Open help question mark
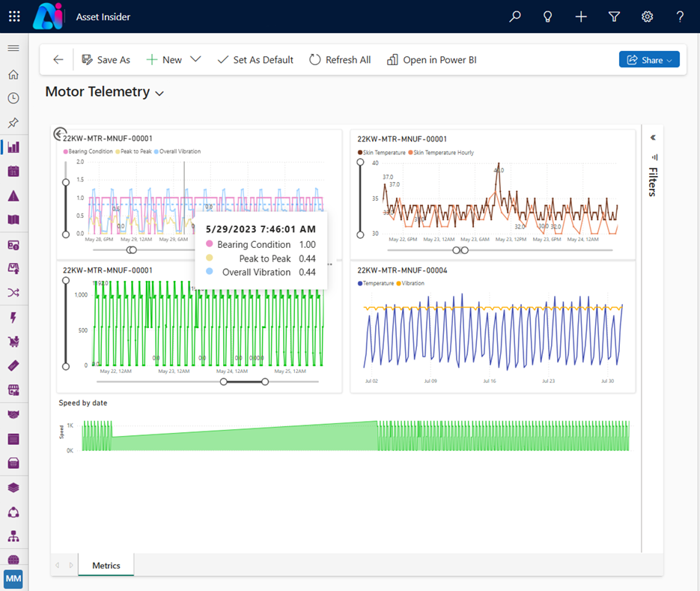This screenshot has height=591, width=700. [x=680, y=16]
